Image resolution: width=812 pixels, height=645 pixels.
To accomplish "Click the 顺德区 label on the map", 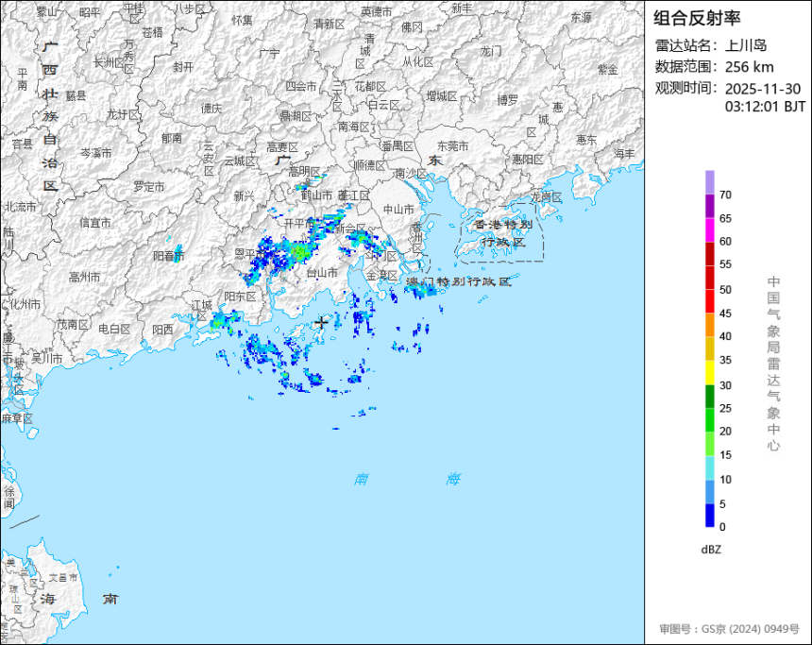I will [x=370, y=165].
